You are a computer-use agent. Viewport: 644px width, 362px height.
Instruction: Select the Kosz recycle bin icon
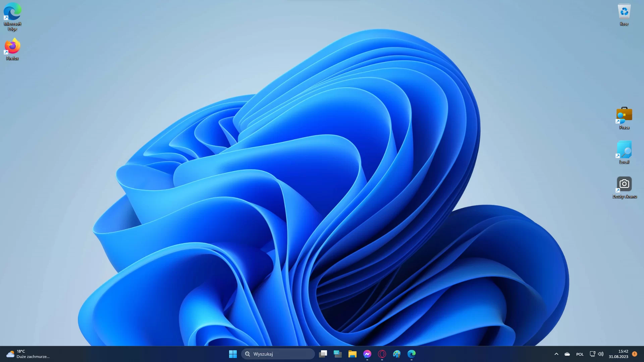point(624,15)
